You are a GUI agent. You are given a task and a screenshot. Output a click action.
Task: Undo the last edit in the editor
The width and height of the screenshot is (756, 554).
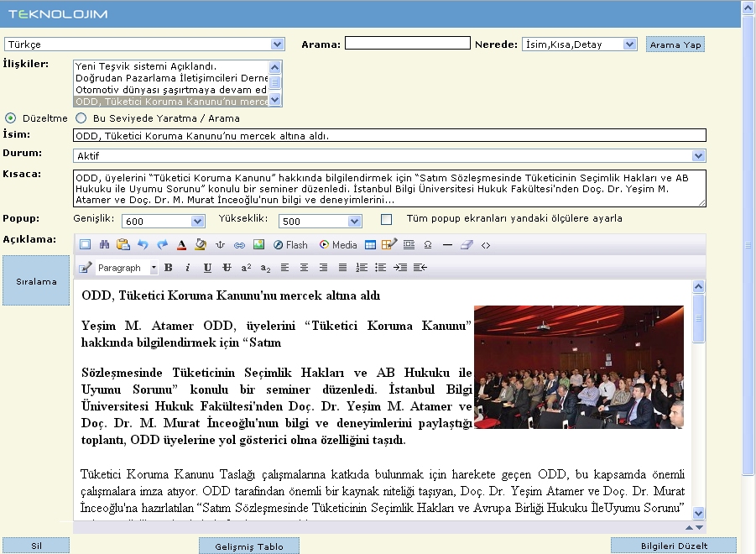(143, 244)
